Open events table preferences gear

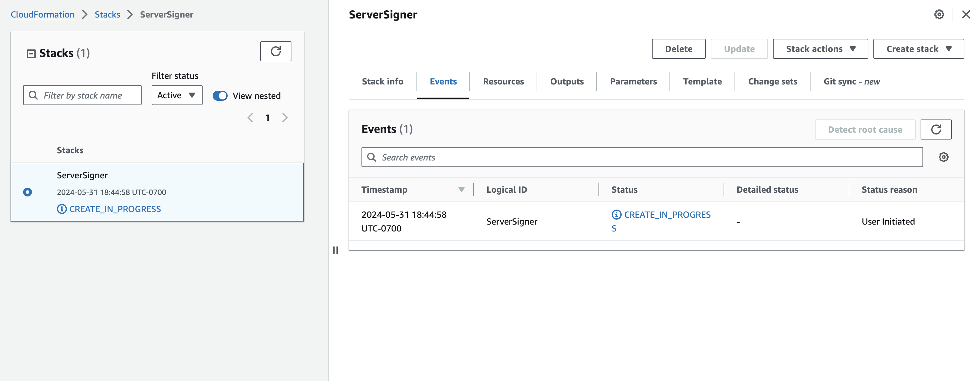click(x=943, y=157)
